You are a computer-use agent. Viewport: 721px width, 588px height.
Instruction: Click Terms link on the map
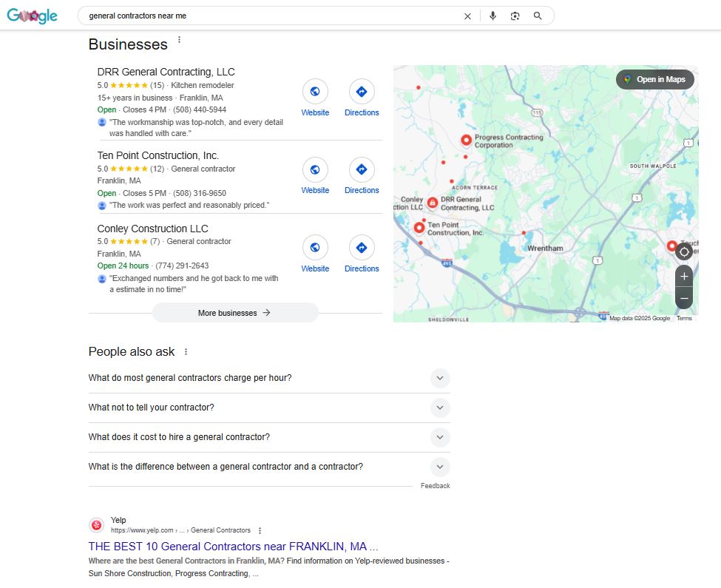pos(684,318)
